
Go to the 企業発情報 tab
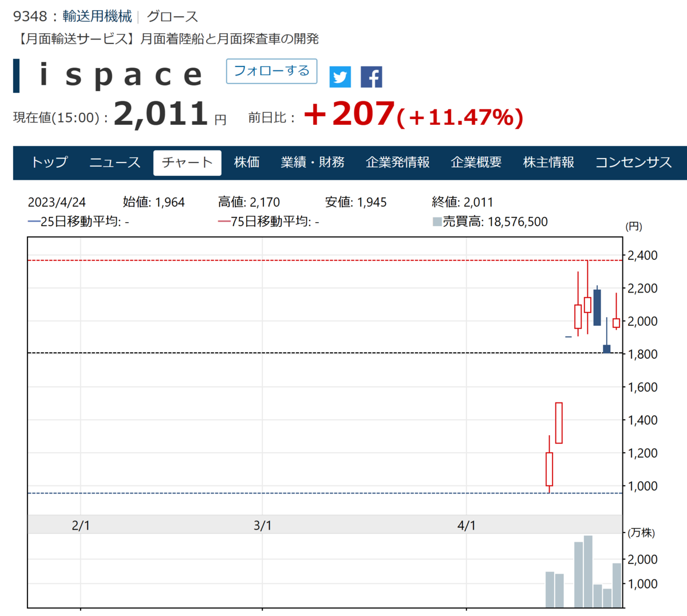coord(397,163)
